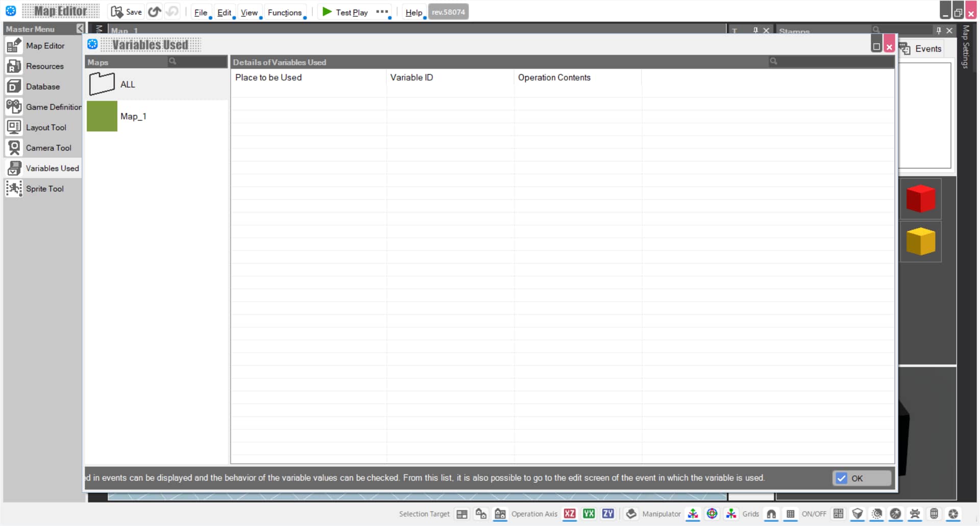The width and height of the screenshot is (980, 526).
Task: Select the rotate Manipulator icon
Action: pyautogui.click(x=712, y=514)
